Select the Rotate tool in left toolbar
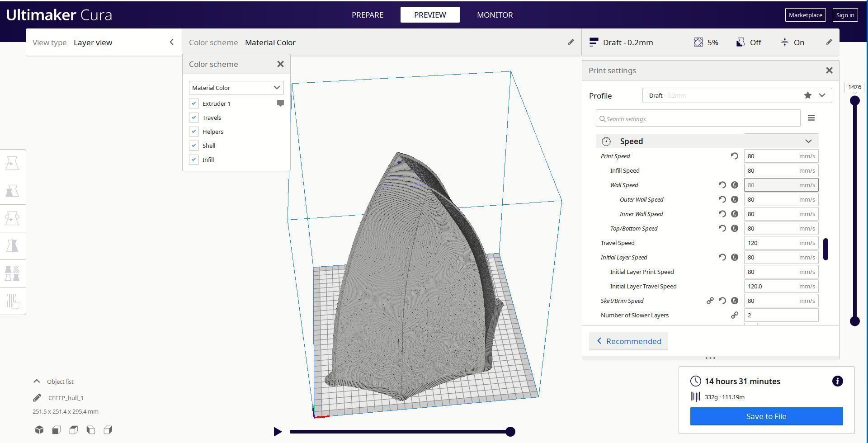Viewport: 868px width, 443px height. [x=12, y=218]
